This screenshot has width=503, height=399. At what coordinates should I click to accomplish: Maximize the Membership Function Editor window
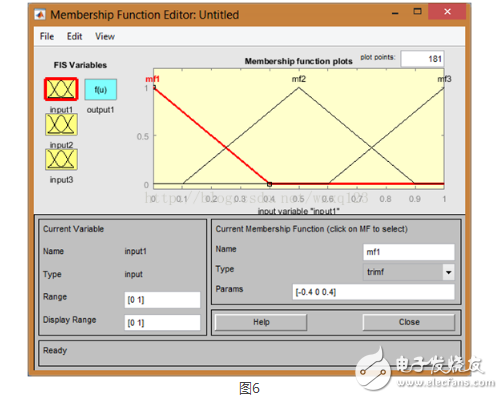pyautogui.click(x=417, y=12)
